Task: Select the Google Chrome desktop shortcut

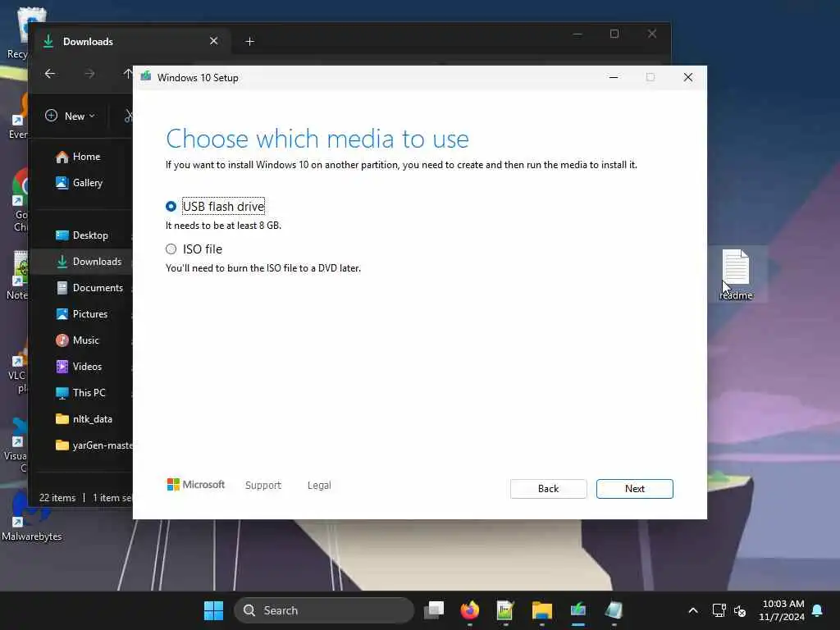Action: click(x=21, y=200)
